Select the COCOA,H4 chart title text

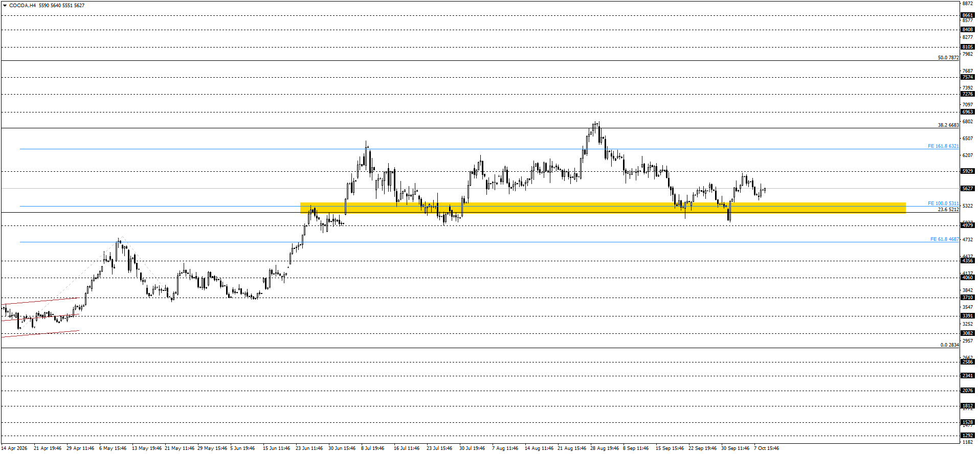(23, 6)
